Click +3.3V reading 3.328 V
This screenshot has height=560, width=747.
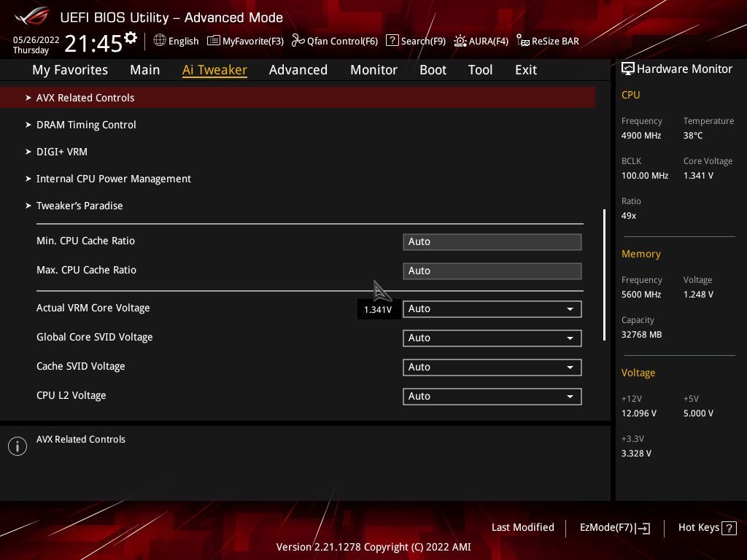coord(636,454)
